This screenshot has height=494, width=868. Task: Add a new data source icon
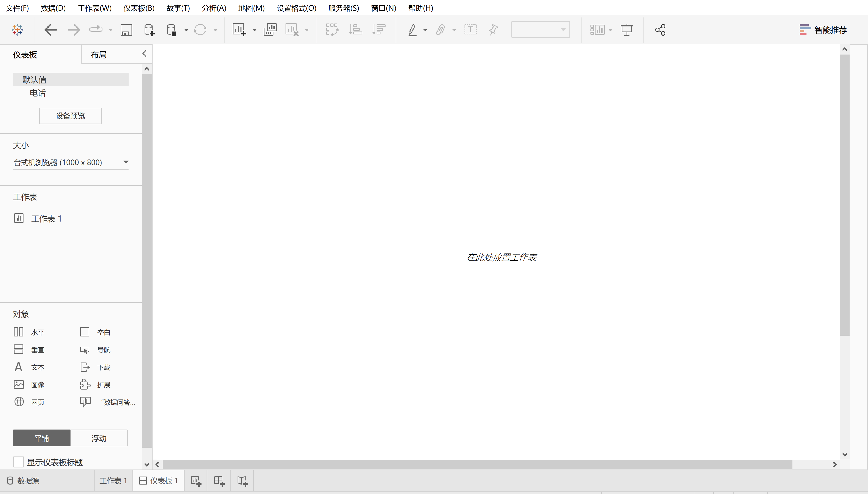tap(149, 30)
